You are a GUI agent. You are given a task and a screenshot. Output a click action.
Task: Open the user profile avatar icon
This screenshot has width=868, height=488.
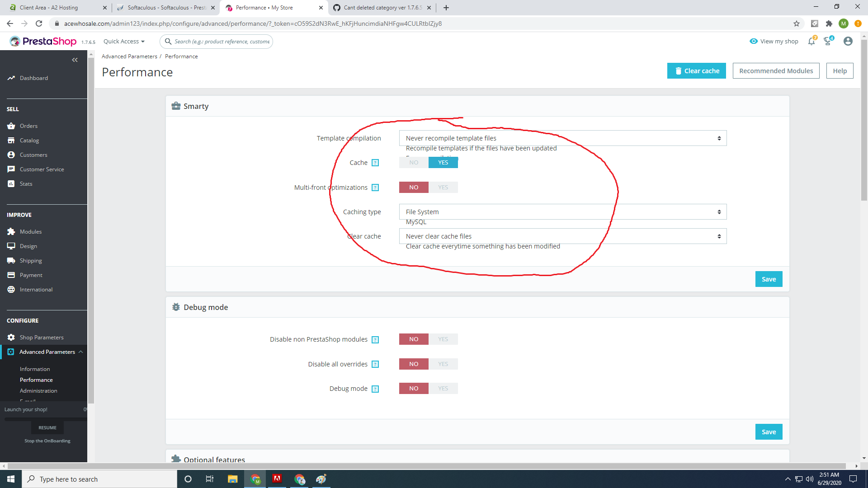point(848,42)
